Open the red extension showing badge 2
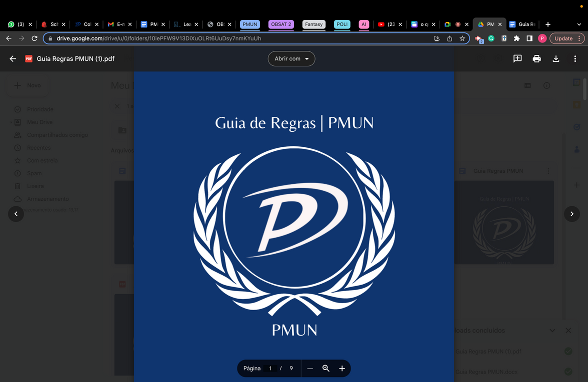This screenshot has height=382, width=588. (x=479, y=39)
